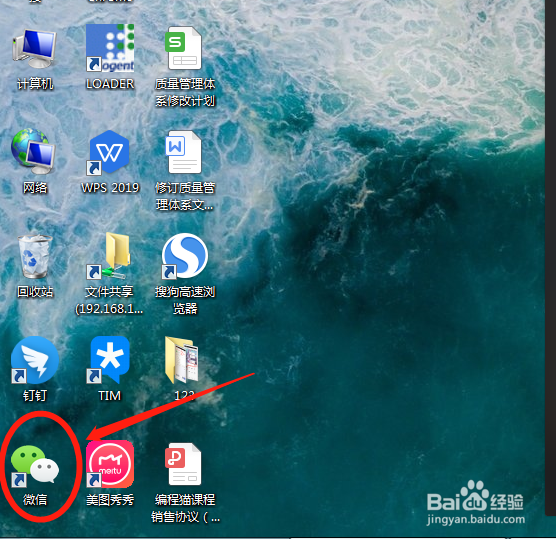Select the 微信 WeChat shortcut
The image size is (556, 539).
[x=35, y=465]
